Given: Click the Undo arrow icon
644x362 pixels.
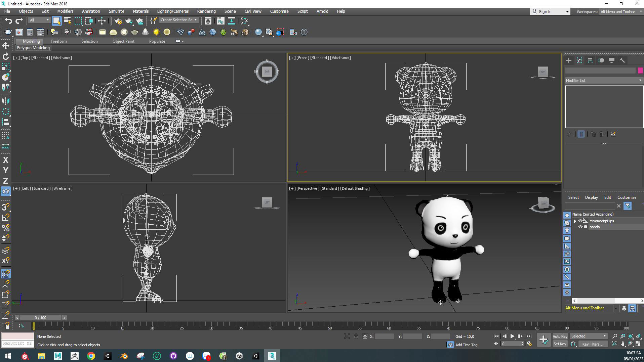Looking at the screenshot, I should point(8,21).
